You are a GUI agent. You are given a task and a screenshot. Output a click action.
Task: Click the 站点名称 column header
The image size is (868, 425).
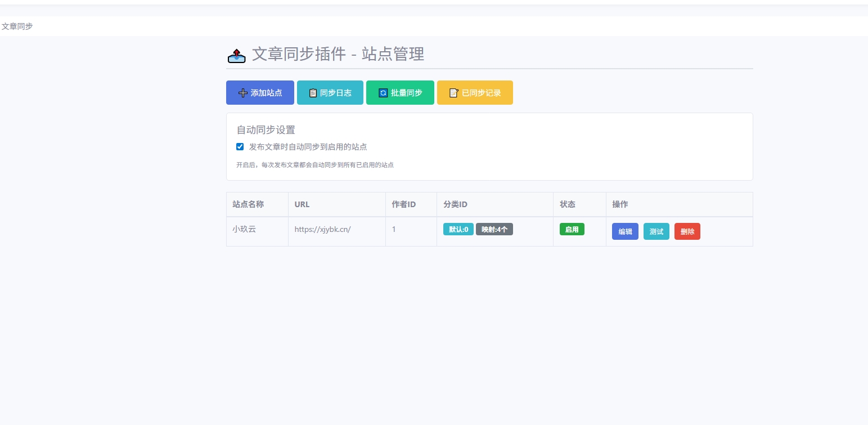tap(248, 204)
